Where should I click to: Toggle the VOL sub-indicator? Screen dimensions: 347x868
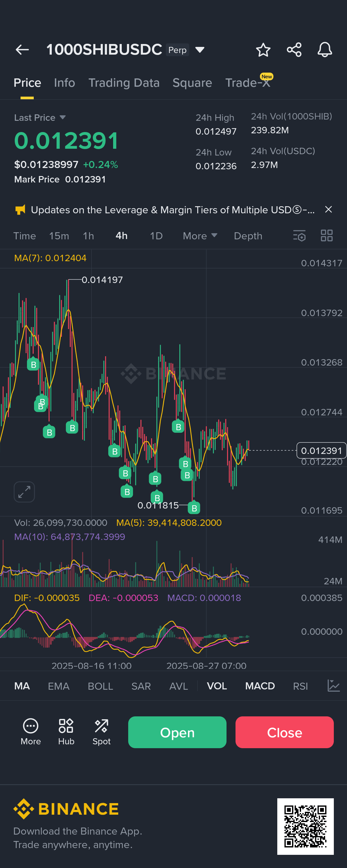coord(217,686)
